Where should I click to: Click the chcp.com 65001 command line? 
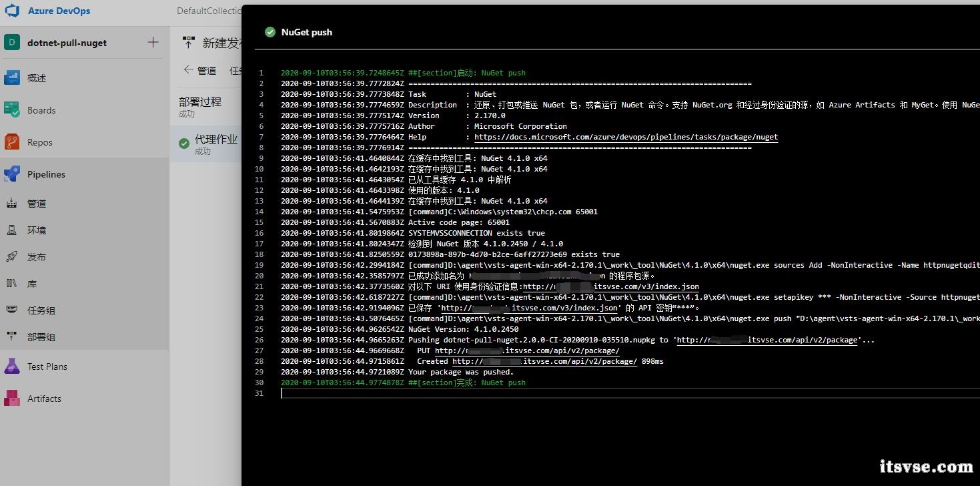click(503, 212)
